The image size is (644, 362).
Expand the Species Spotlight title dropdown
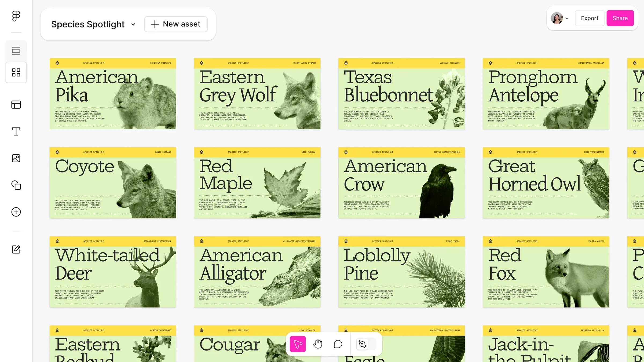pyautogui.click(x=133, y=24)
